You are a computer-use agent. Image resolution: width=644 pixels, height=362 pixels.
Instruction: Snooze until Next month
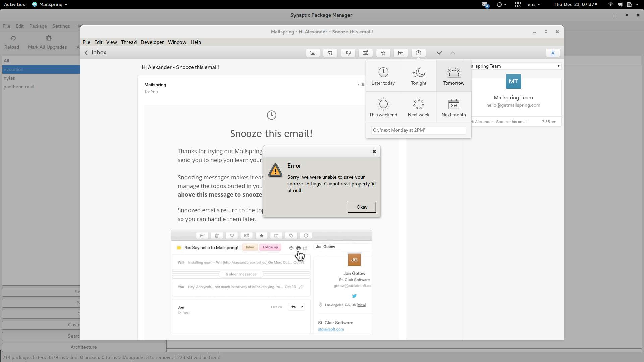(454, 107)
